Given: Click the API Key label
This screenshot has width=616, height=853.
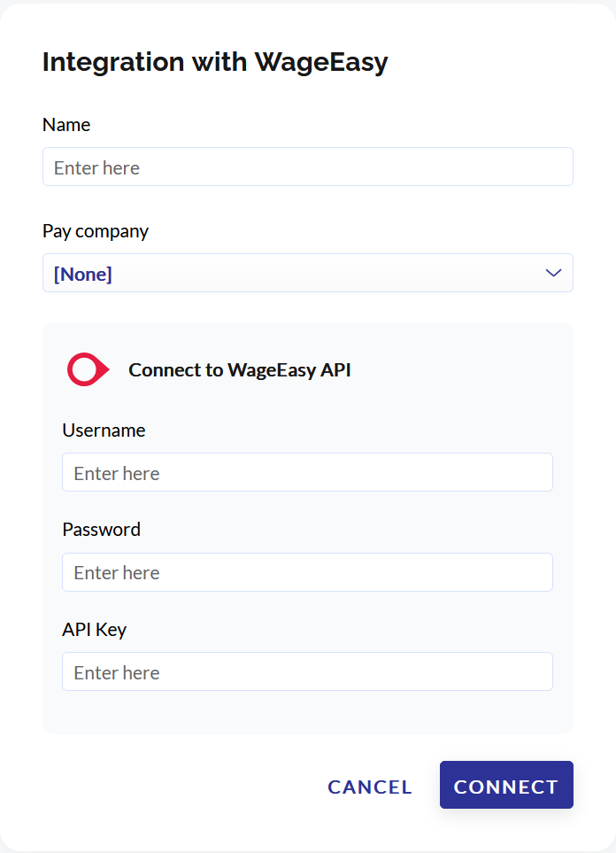Looking at the screenshot, I should [x=94, y=630].
